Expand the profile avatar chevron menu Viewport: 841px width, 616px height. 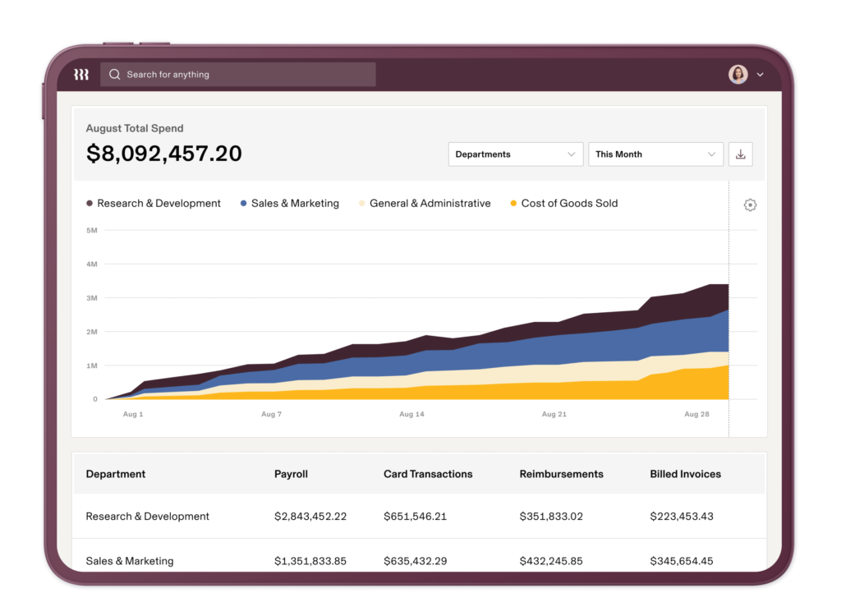[760, 74]
